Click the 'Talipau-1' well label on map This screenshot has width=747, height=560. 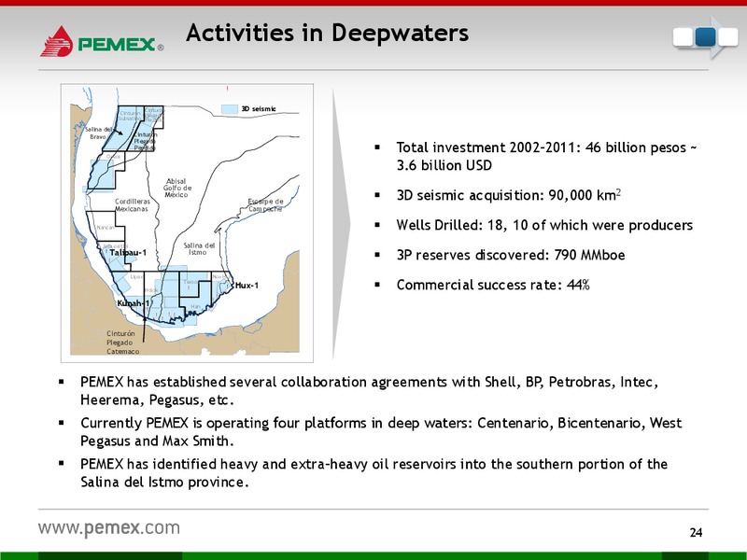128,252
